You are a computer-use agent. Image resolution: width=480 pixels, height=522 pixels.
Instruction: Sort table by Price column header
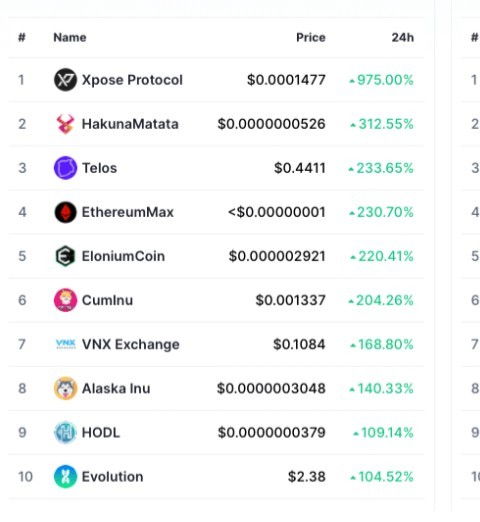coord(311,37)
